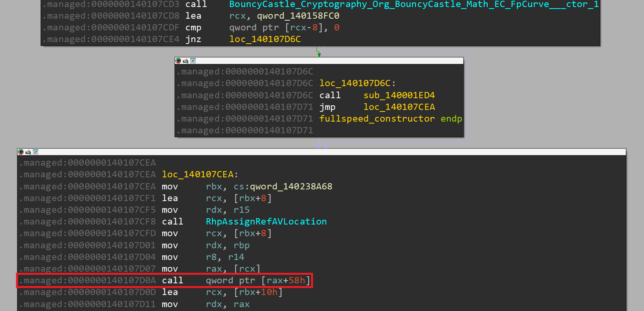644x311 pixels.
Task: Edit node comment icon on loc_140107D6C block
Action: pos(186,61)
